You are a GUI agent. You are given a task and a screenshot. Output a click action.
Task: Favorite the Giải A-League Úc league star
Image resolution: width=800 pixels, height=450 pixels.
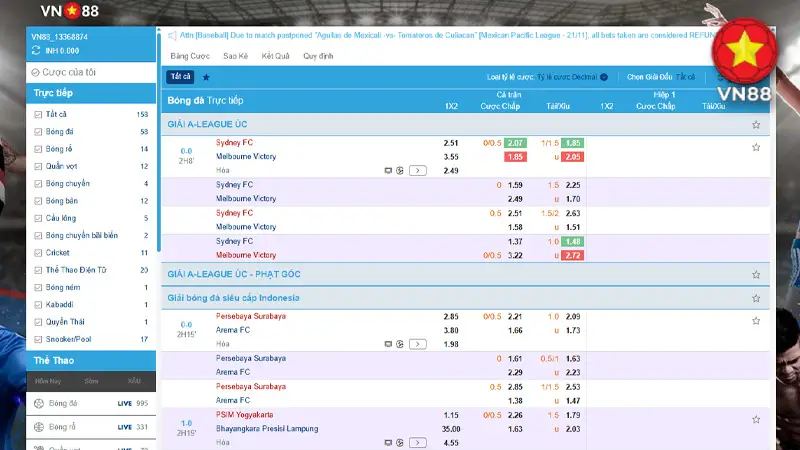756,125
